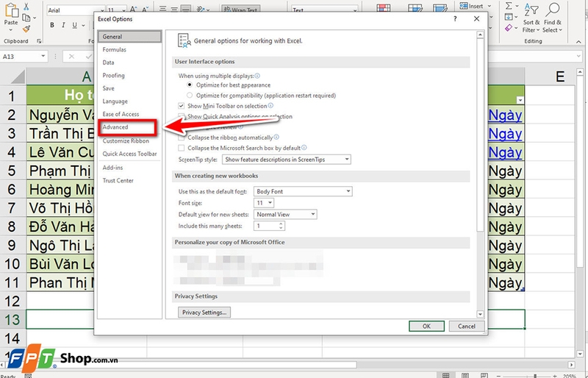The width and height of the screenshot is (588, 378).
Task: Open the Font size 11 dropdown in dialog
Action: [264, 203]
